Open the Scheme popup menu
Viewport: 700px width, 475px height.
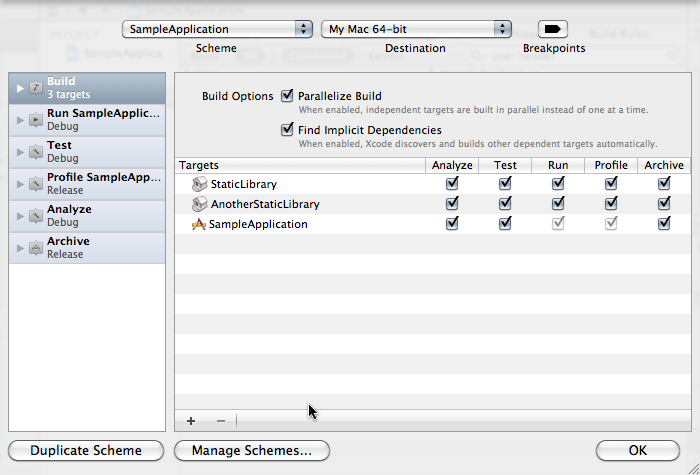(217, 29)
